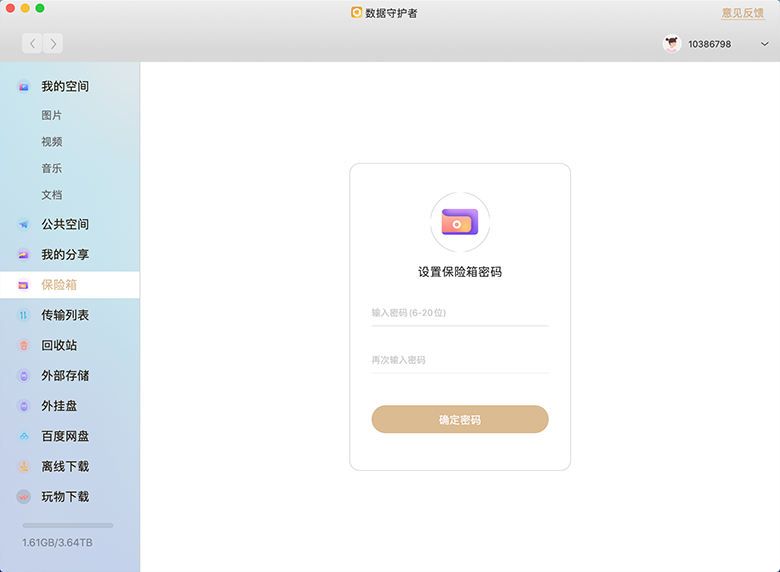Click account ID 10386798
The image size is (780, 572).
click(709, 44)
